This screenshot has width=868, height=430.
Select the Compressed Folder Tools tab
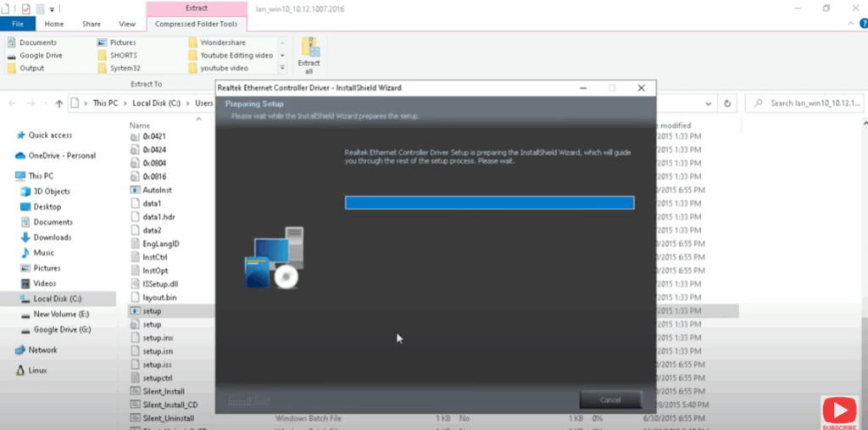point(197,24)
